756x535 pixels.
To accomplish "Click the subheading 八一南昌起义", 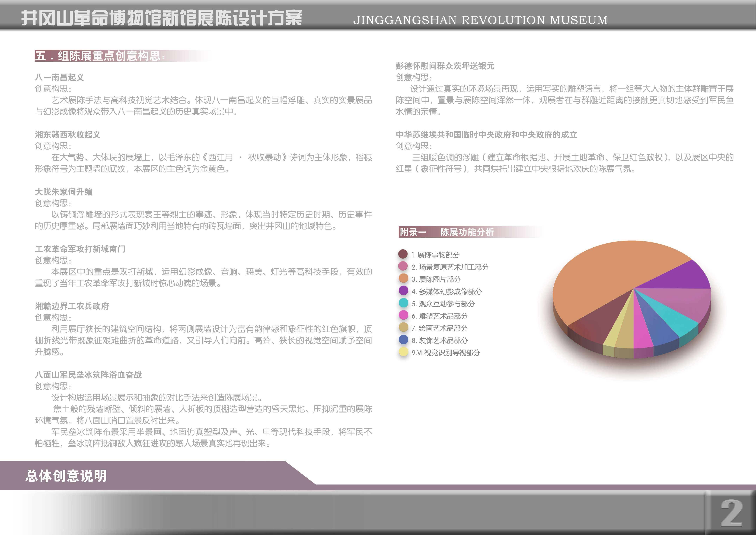I will click(x=59, y=77).
